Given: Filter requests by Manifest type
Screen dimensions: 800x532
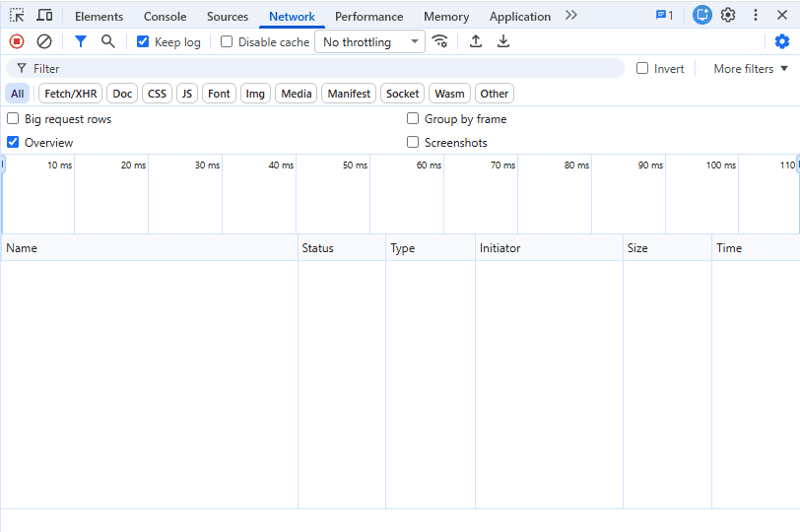Looking at the screenshot, I should point(349,94).
